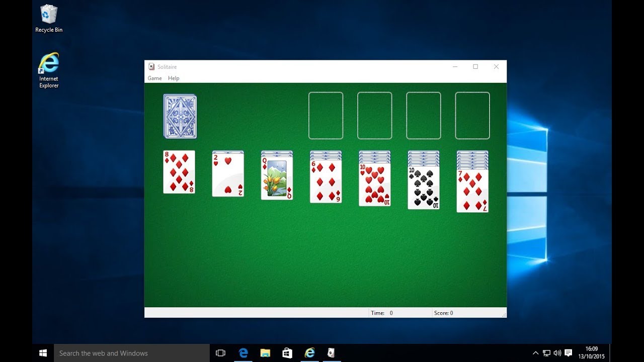Open the Windows Start menu
The height and width of the screenshot is (362, 644).
point(43,353)
